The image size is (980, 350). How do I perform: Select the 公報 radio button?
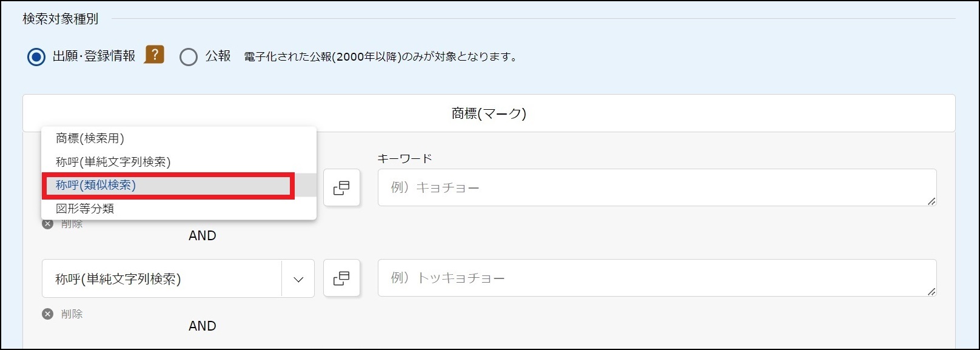pos(189,57)
